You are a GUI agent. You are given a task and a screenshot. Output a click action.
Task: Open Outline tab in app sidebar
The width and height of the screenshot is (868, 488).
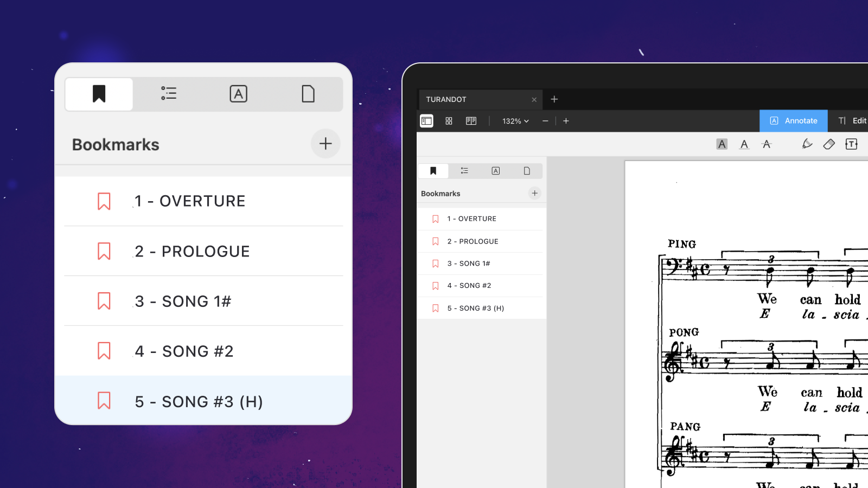(x=464, y=171)
